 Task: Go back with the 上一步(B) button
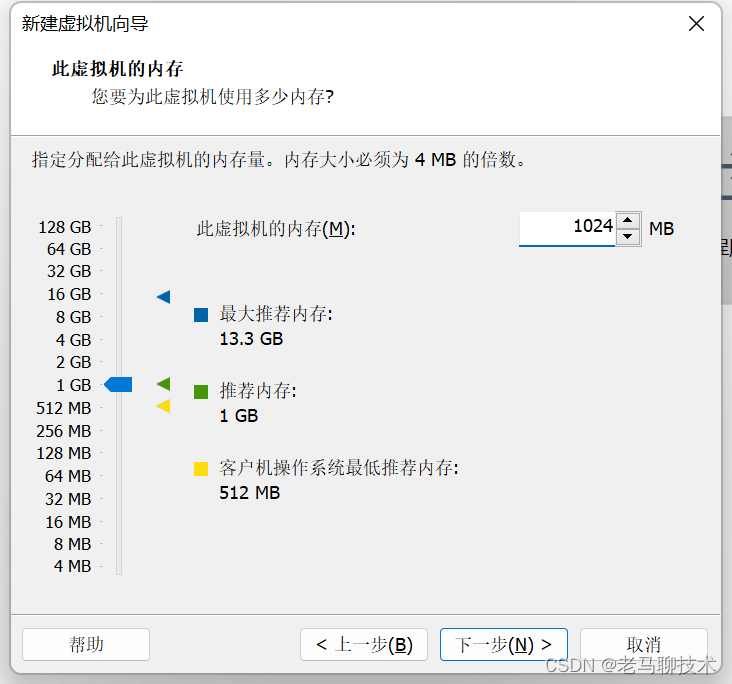pos(364,644)
